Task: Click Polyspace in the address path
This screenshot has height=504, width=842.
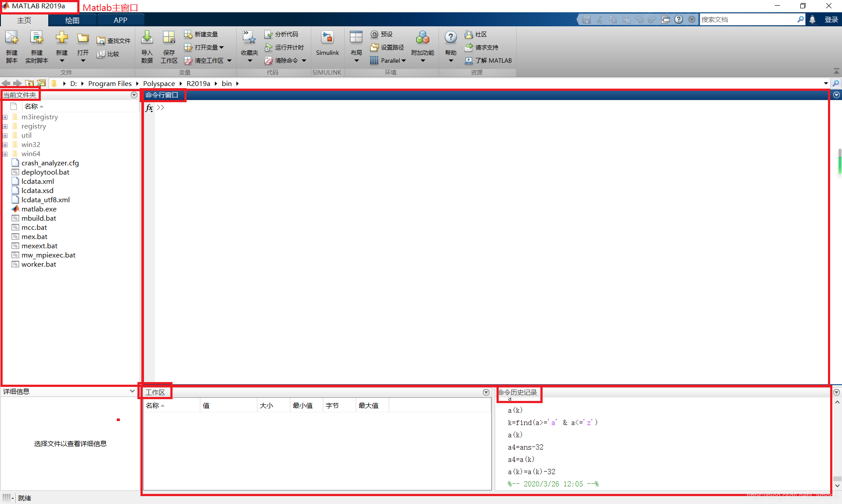Action: tap(159, 83)
